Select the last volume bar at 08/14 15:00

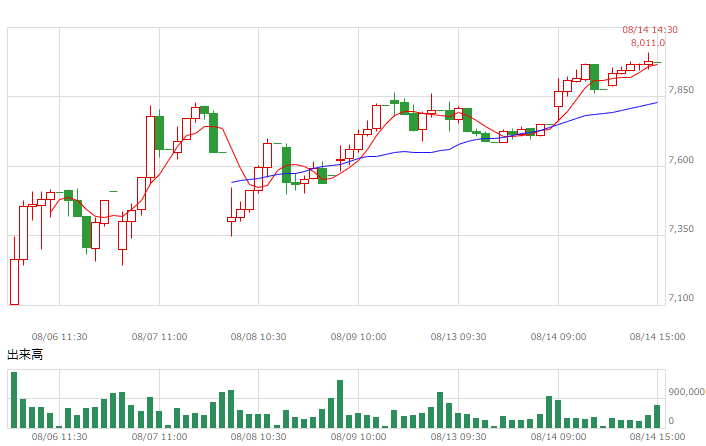[x=657, y=416]
